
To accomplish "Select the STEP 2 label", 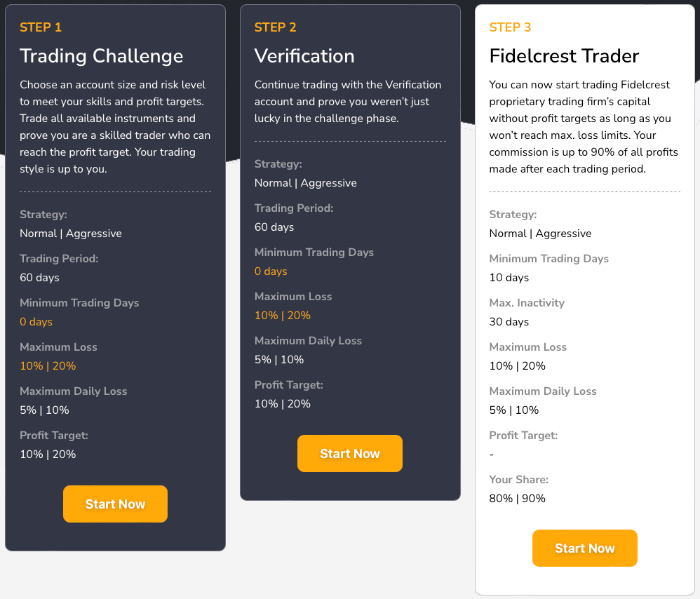I will pos(275,27).
